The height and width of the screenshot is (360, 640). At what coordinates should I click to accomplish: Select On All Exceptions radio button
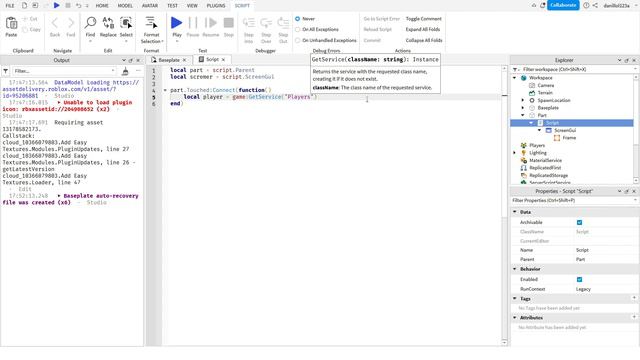pyautogui.click(x=298, y=29)
